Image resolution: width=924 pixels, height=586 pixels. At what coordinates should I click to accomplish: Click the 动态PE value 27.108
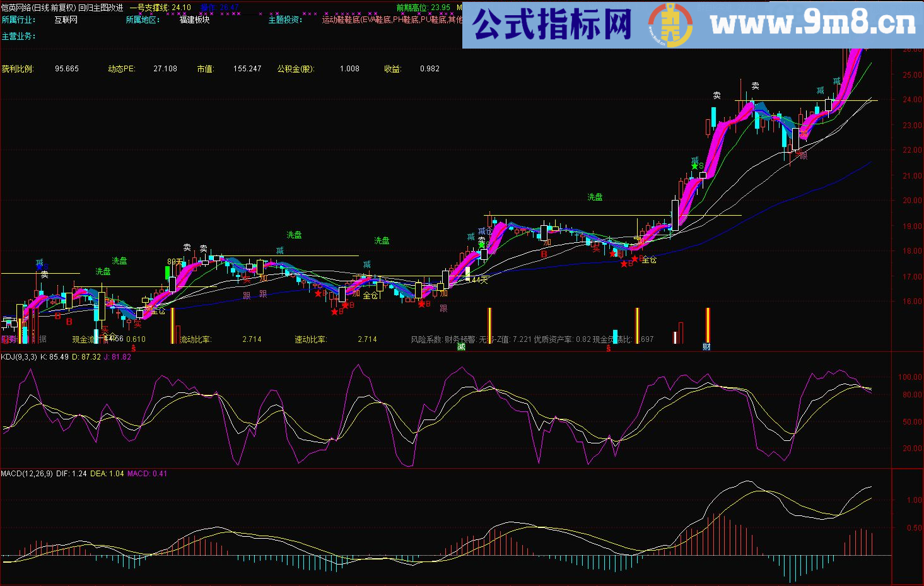[165, 69]
